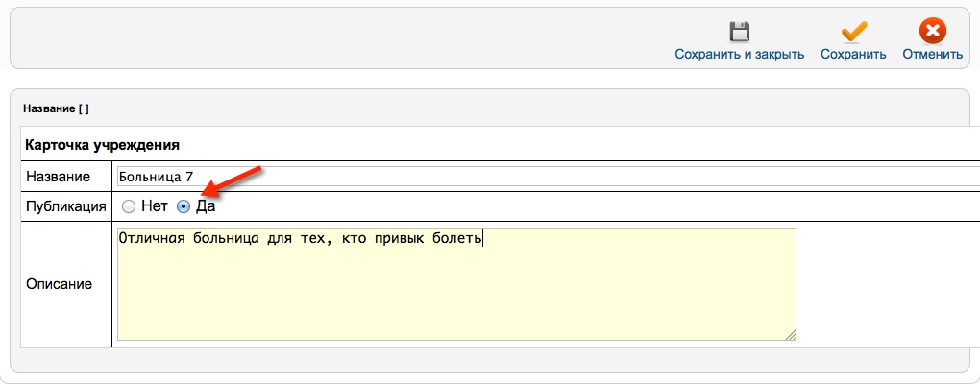980x385 pixels.
Task: Click the textarea resize grip corner
Action: point(791,335)
